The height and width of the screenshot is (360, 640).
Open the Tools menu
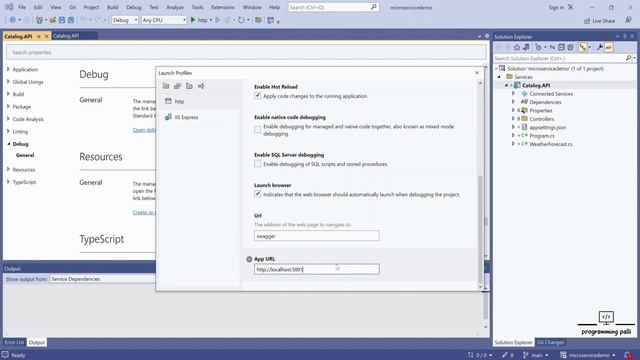pyautogui.click(x=197, y=7)
